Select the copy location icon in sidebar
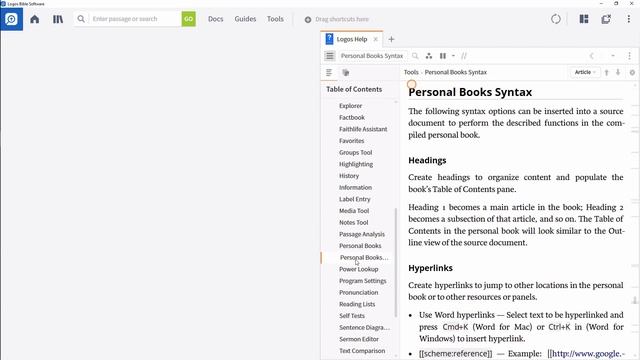 tap(346, 73)
